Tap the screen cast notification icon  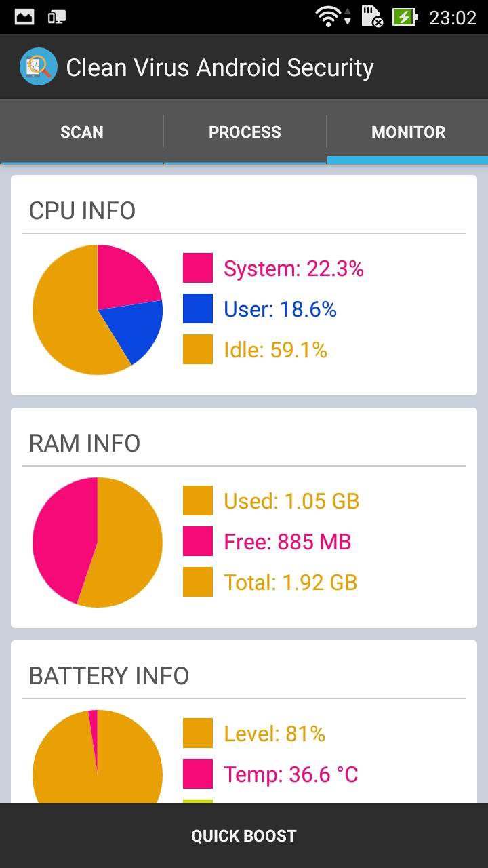[x=57, y=17]
